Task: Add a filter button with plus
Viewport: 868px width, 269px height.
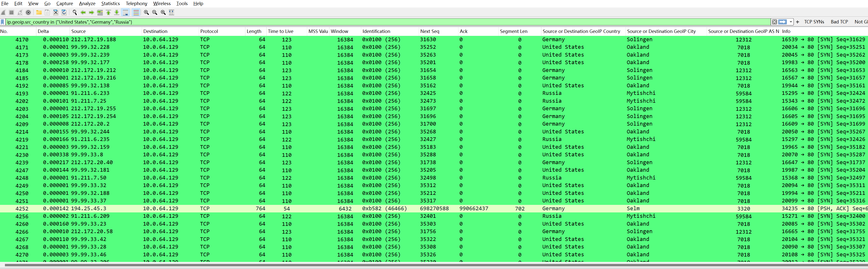Action: 798,22
